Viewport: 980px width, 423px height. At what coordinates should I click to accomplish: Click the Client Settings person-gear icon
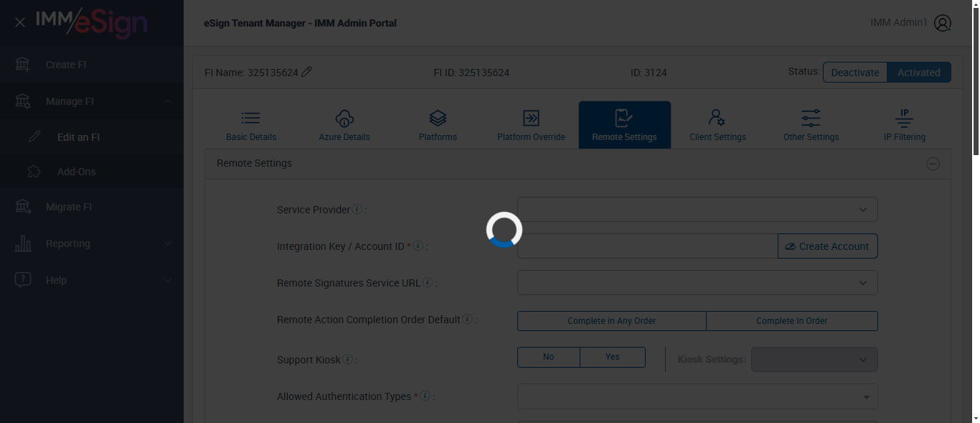tap(717, 118)
